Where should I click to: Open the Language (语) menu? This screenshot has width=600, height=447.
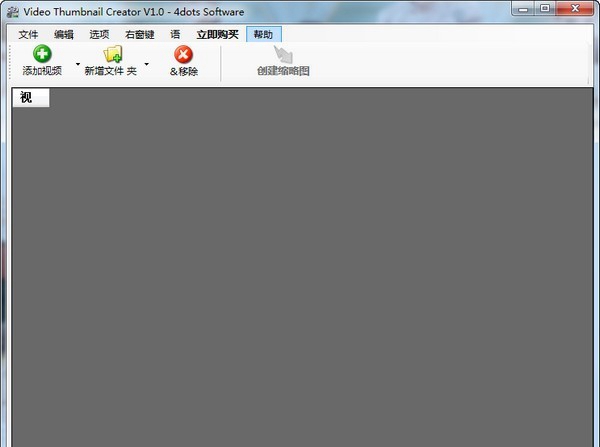pyautogui.click(x=175, y=34)
